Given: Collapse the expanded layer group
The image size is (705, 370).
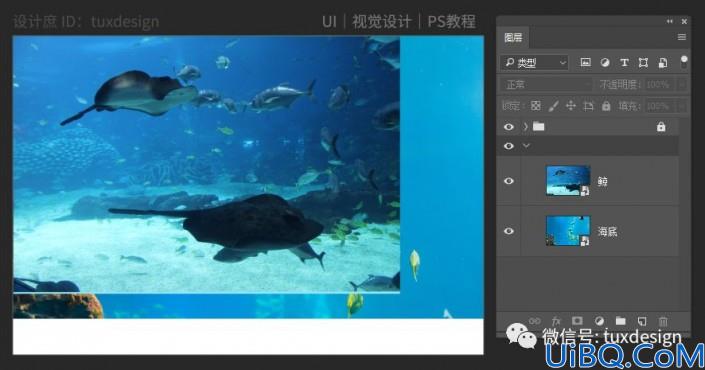Looking at the screenshot, I should (x=526, y=146).
